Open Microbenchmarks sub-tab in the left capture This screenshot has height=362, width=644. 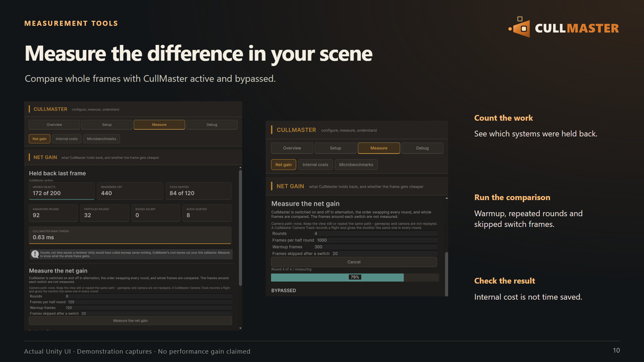(101, 139)
